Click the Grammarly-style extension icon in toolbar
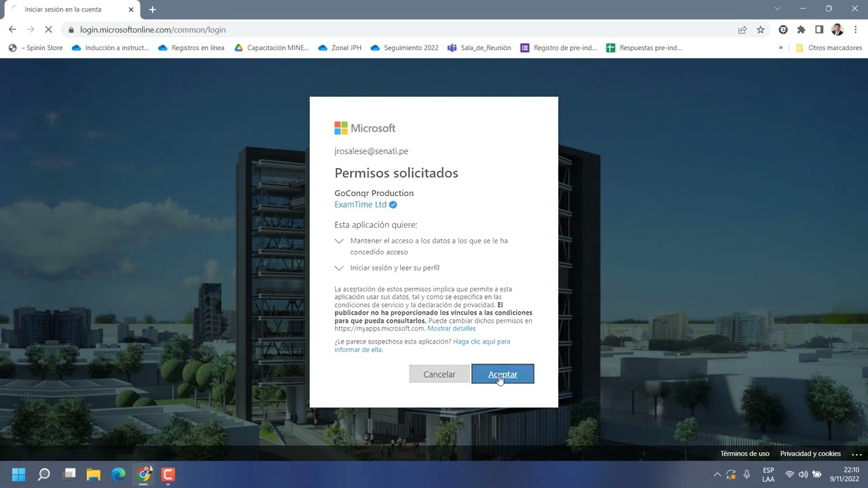 point(783,30)
